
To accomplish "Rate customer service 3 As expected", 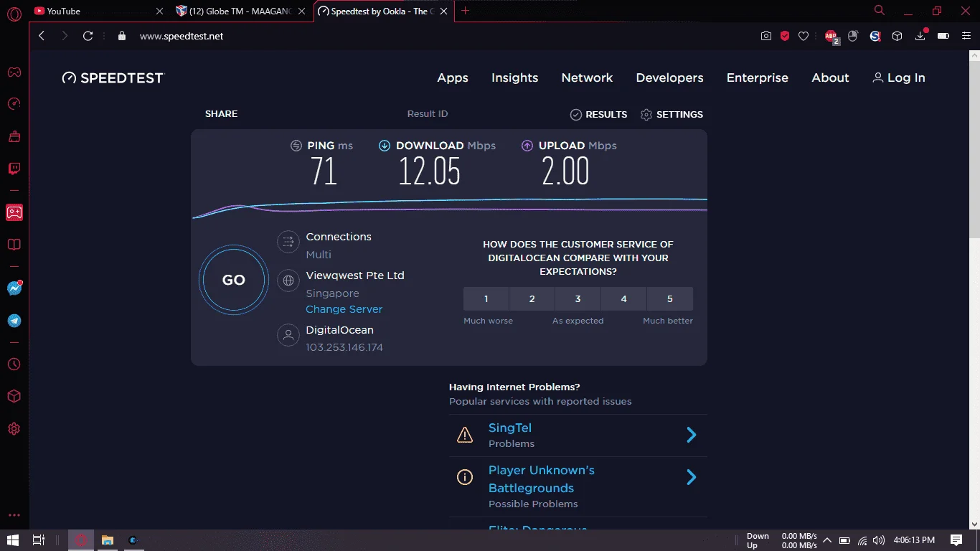I will point(578,299).
